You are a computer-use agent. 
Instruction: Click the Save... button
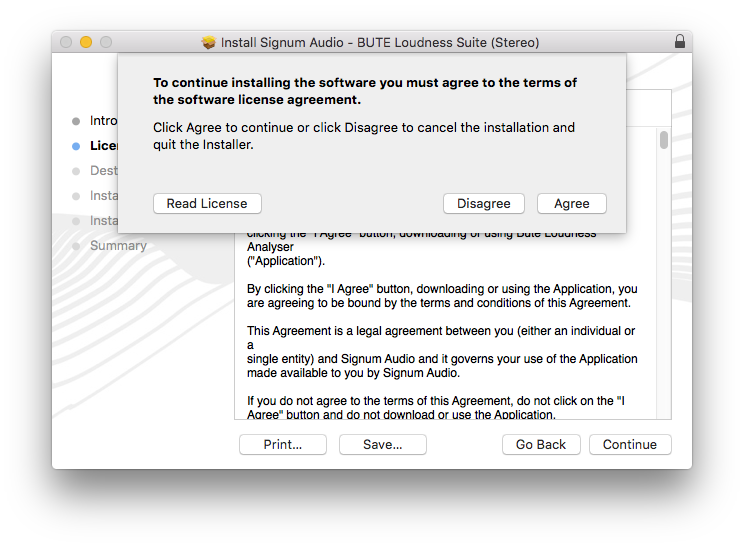[x=383, y=445]
